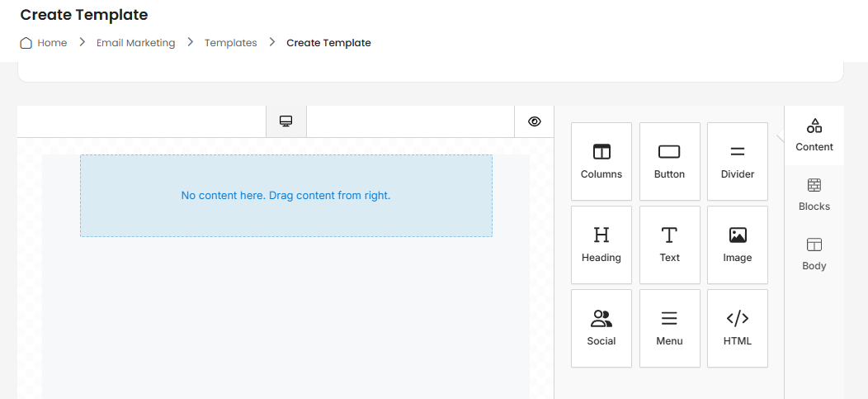Open Templates breadcrumb link
Viewport: 868px width, 399px height.
pyautogui.click(x=231, y=43)
